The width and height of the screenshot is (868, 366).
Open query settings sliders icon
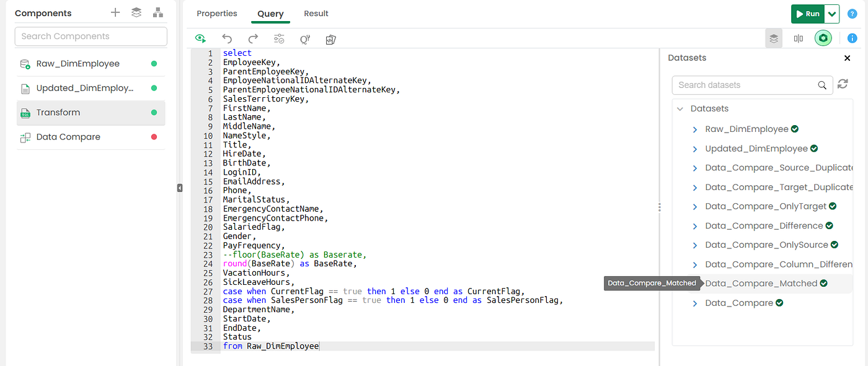pos(279,39)
